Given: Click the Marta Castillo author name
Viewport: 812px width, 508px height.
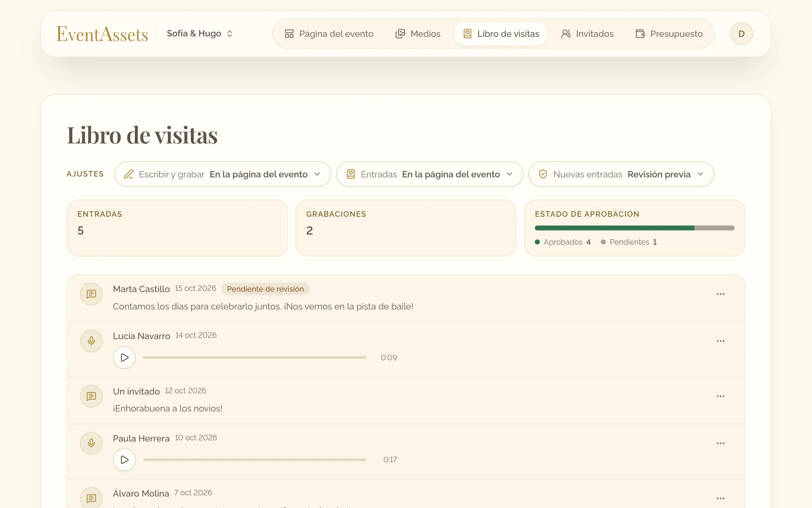Looking at the screenshot, I should [141, 289].
